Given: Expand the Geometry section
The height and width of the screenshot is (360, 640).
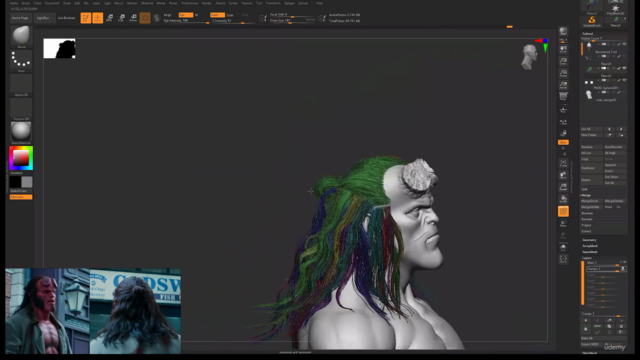Looking at the screenshot, I should pyautogui.click(x=589, y=240).
